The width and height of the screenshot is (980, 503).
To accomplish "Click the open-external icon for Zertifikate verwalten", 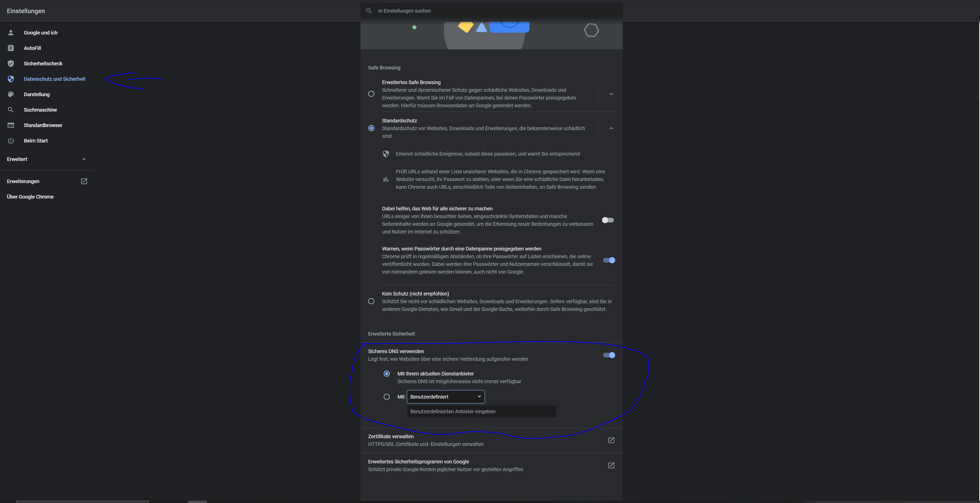I will click(x=611, y=440).
